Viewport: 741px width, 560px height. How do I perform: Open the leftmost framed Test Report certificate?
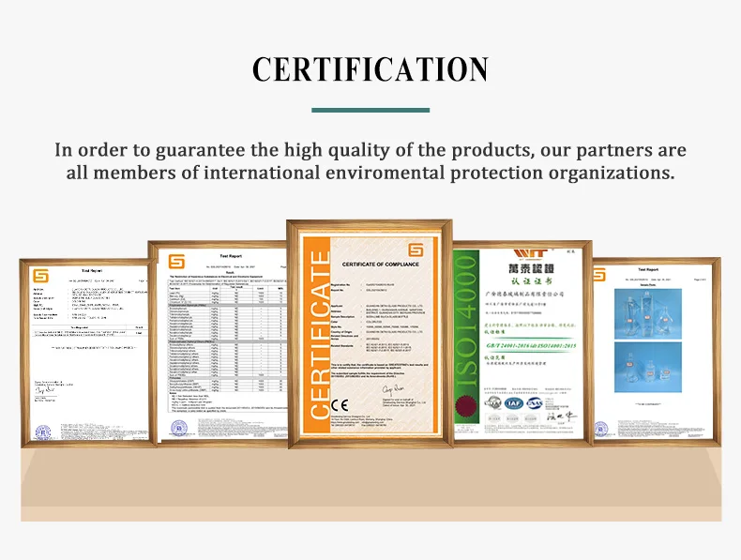coord(88,353)
